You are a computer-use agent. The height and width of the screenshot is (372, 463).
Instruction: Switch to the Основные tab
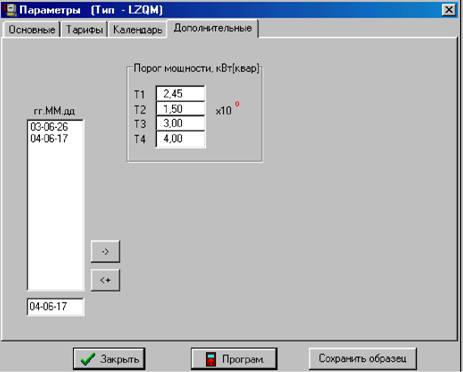pyautogui.click(x=32, y=29)
